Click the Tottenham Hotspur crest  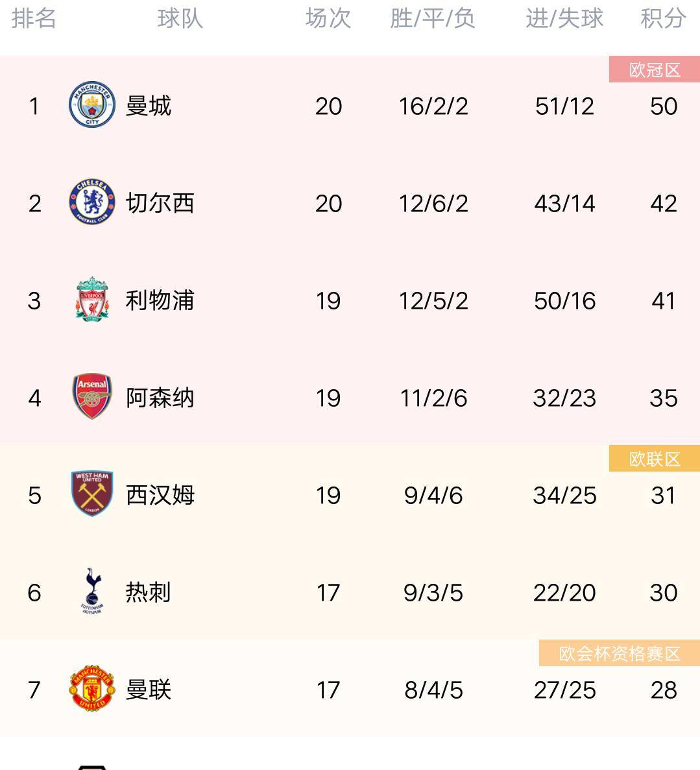click(x=92, y=591)
